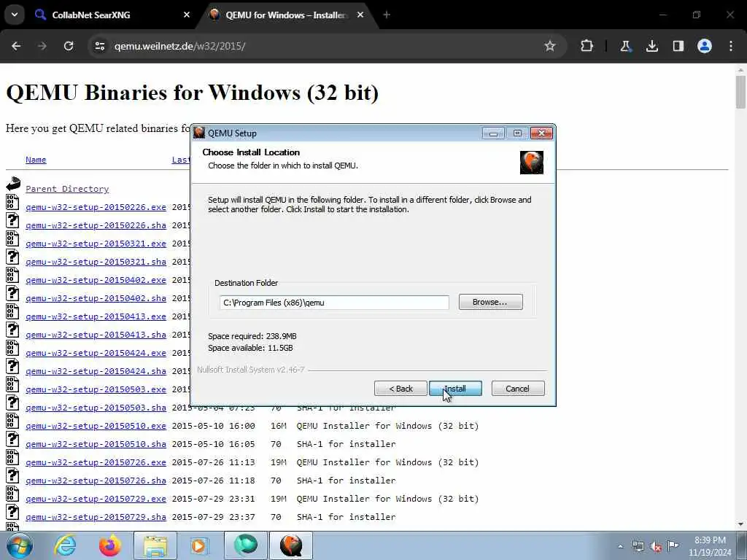
Task: Click the binary file icon beside qemu-w32-setup-20150226.exe
Action: click(12, 202)
